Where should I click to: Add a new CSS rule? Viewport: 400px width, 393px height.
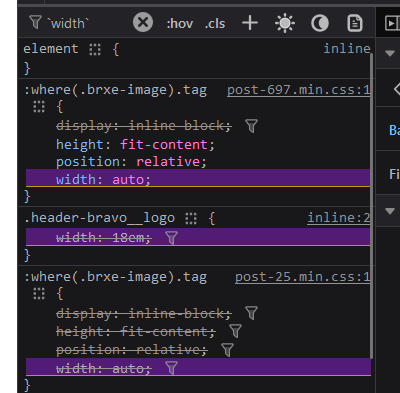(250, 23)
